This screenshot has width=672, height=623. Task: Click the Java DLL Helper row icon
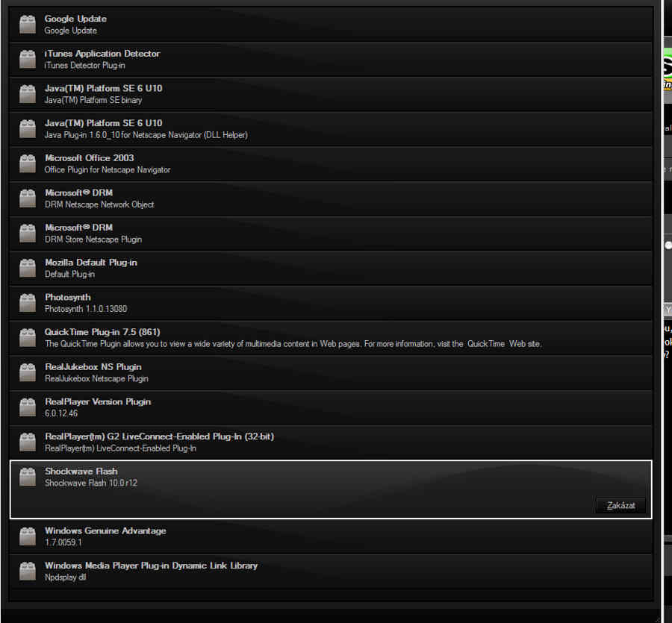pyautogui.click(x=28, y=129)
